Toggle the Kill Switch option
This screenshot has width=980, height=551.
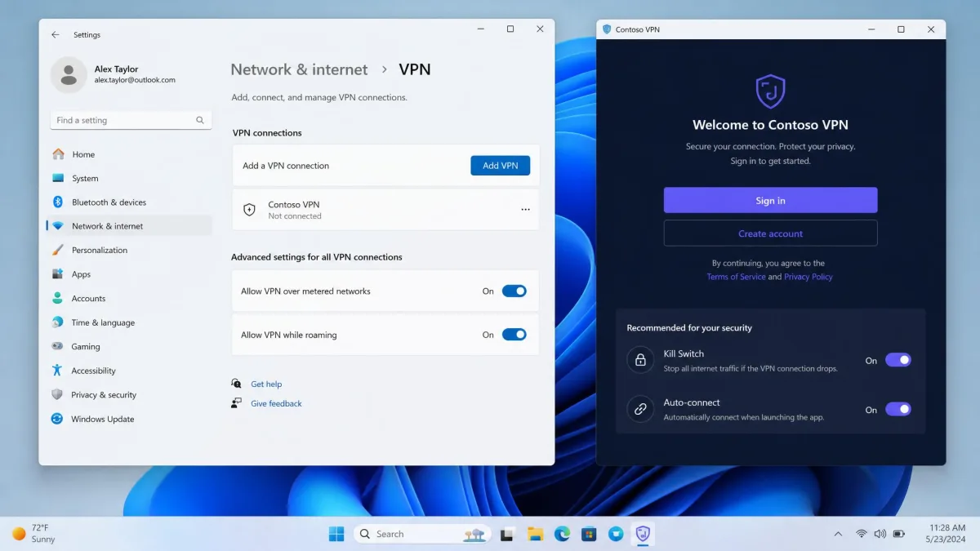(x=898, y=360)
